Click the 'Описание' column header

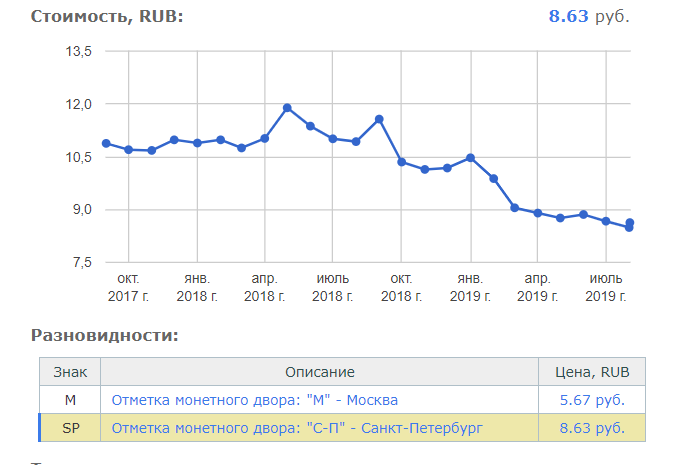pos(320,372)
